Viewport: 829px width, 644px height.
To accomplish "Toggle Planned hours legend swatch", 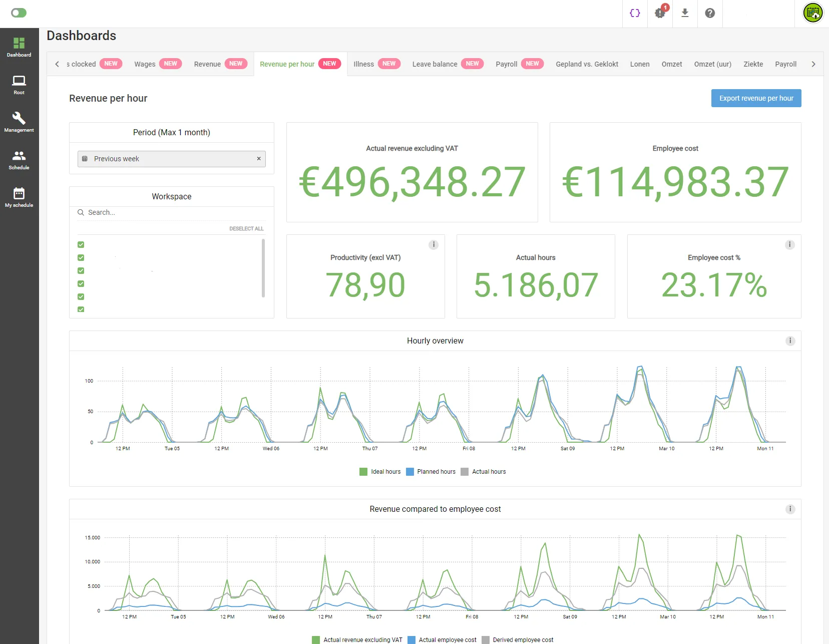I will (410, 472).
